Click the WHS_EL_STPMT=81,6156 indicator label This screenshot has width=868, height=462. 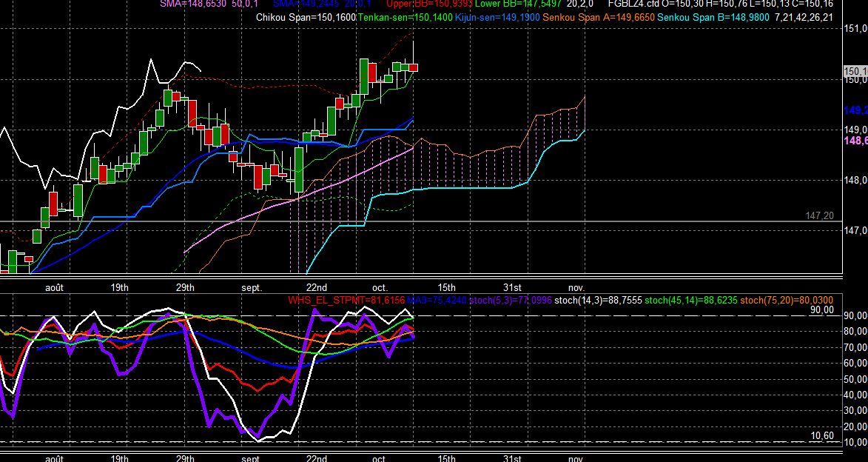[346, 301]
